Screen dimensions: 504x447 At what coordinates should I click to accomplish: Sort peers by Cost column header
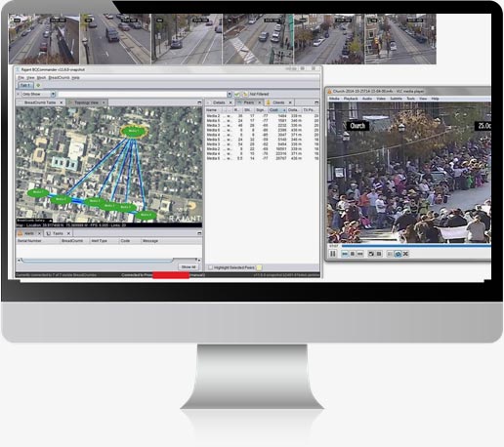[x=276, y=110]
